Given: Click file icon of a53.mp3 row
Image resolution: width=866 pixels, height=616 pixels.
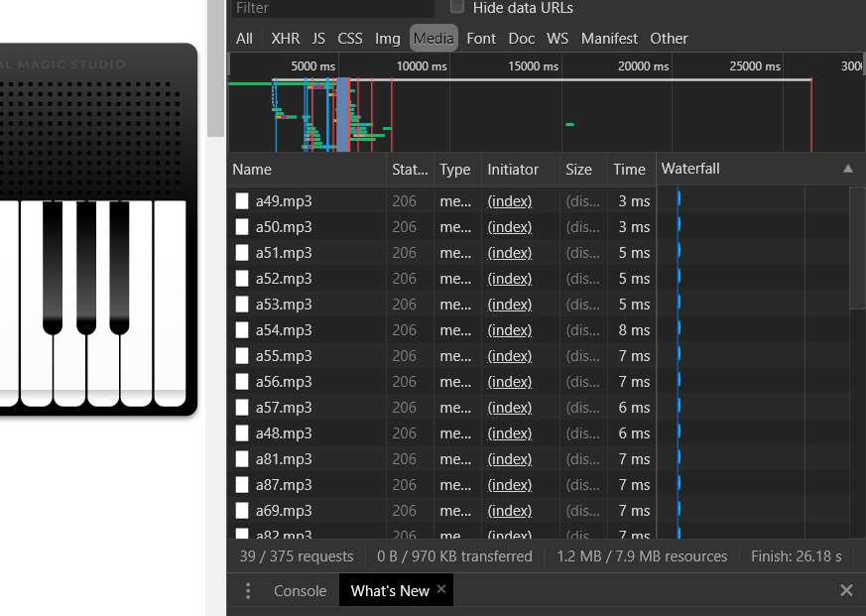Looking at the screenshot, I should [242, 305].
